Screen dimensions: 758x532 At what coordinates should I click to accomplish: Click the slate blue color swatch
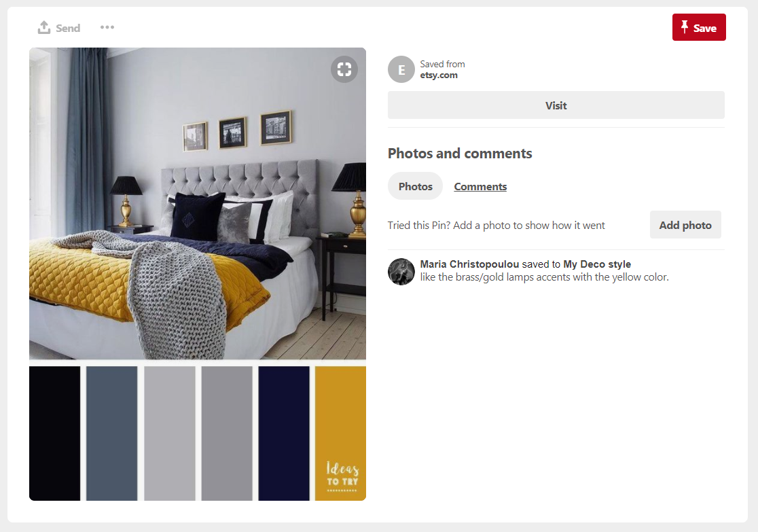(111, 433)
